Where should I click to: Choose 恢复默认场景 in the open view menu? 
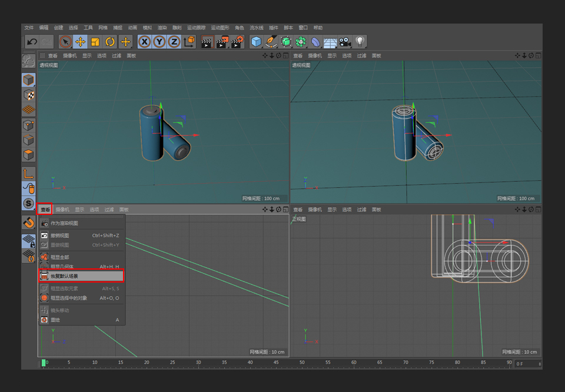[65, 275]
